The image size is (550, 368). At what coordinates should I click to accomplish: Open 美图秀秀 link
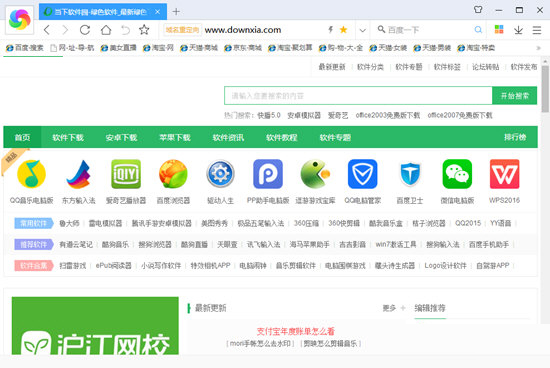click(214, 223)
